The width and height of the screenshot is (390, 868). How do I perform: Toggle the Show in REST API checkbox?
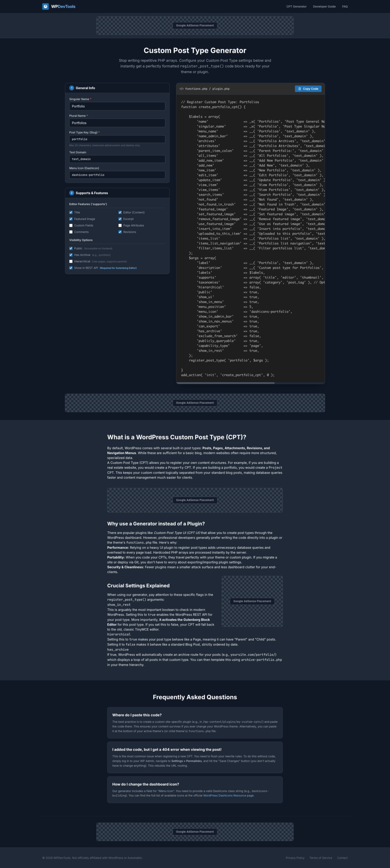71,268
